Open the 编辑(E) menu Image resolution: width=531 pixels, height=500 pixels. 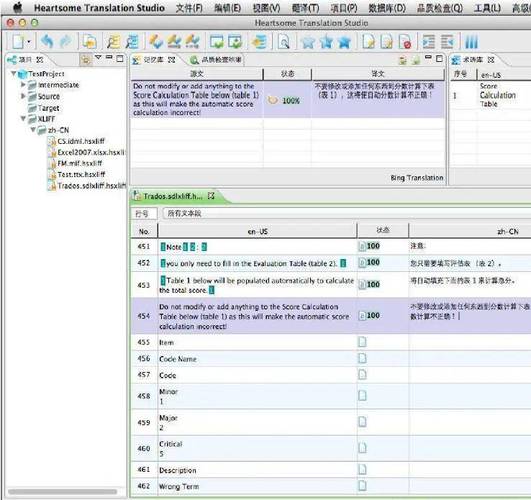click(x=228, y=8)
